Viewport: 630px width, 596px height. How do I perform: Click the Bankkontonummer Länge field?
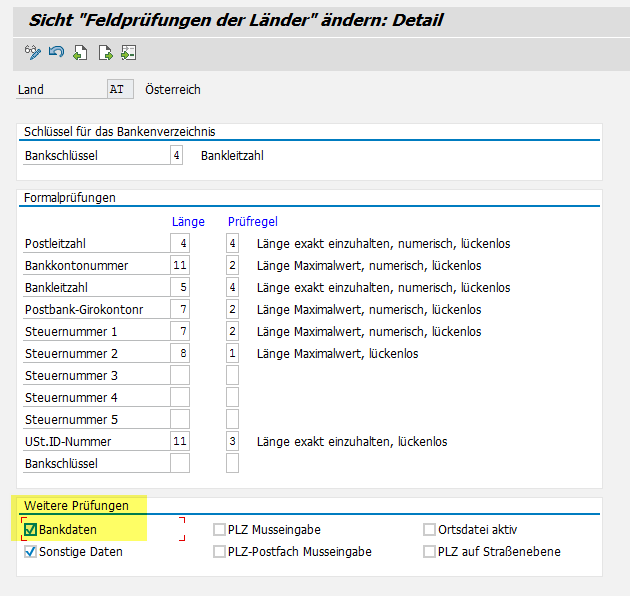click(x=180, y=265)
